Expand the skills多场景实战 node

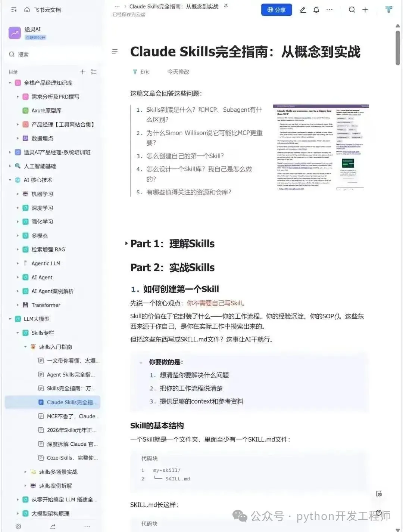[x=25, y=472]
